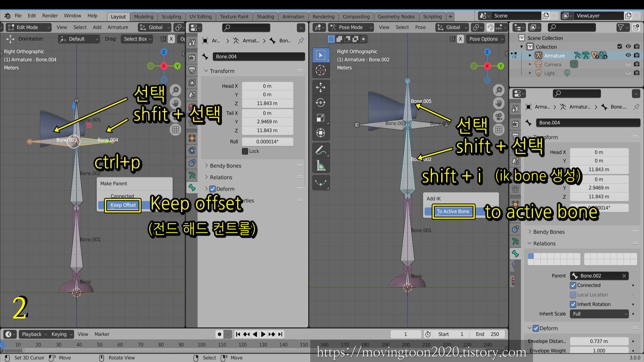The height and width of the screenshot is (362, 644).
Task: Open the Output properties tab in the middle panel
Action: coord(192,70)
